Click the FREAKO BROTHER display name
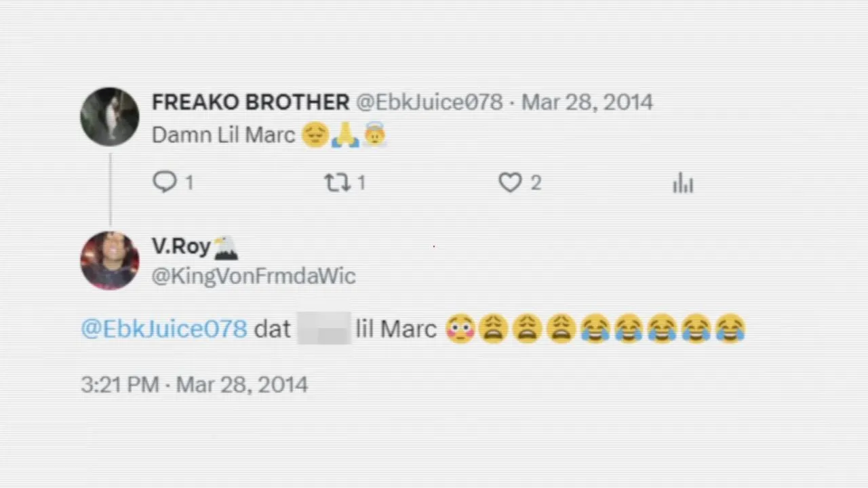Screen dimensions: 868x488 [250, 102]
